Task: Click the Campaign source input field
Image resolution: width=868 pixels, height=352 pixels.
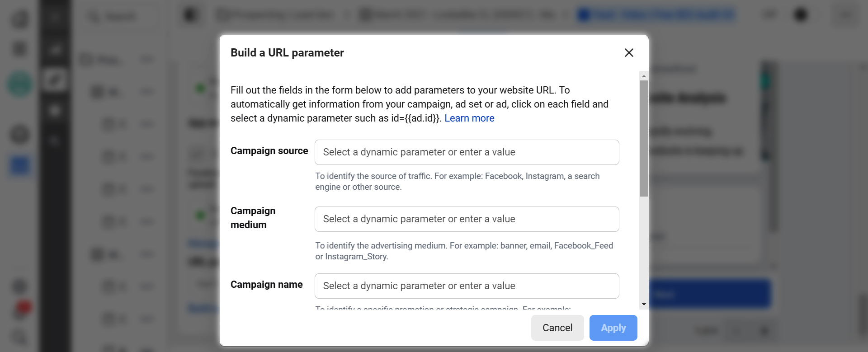Action: pos(467,152)
